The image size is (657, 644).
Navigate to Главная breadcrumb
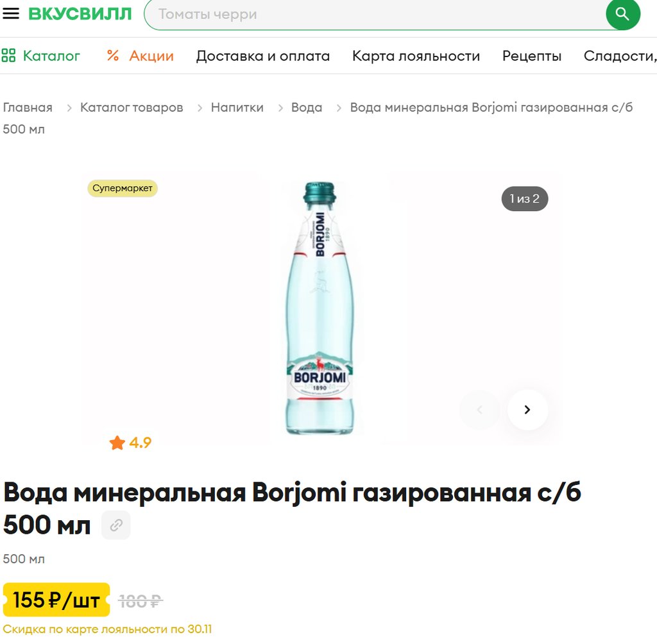pyautogui.click(x=28, y=107)
